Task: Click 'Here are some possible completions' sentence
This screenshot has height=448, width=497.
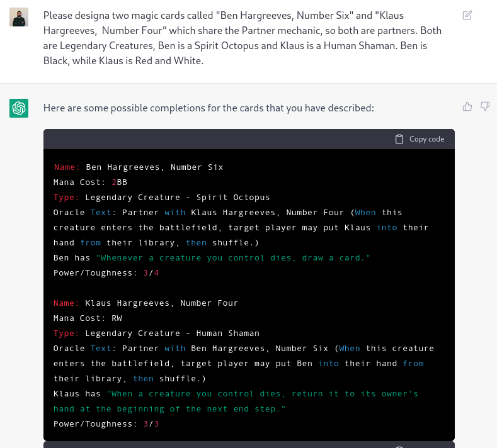Action: (x=209, y=108)
